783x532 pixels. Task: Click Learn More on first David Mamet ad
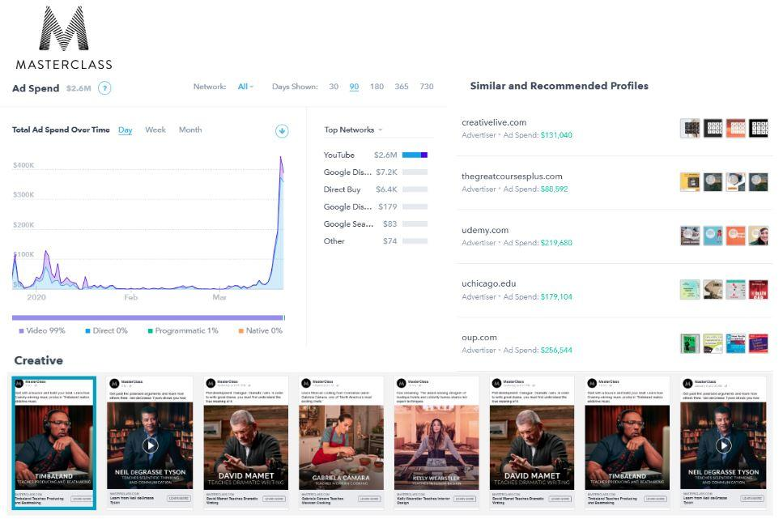[x=274, y=499]
